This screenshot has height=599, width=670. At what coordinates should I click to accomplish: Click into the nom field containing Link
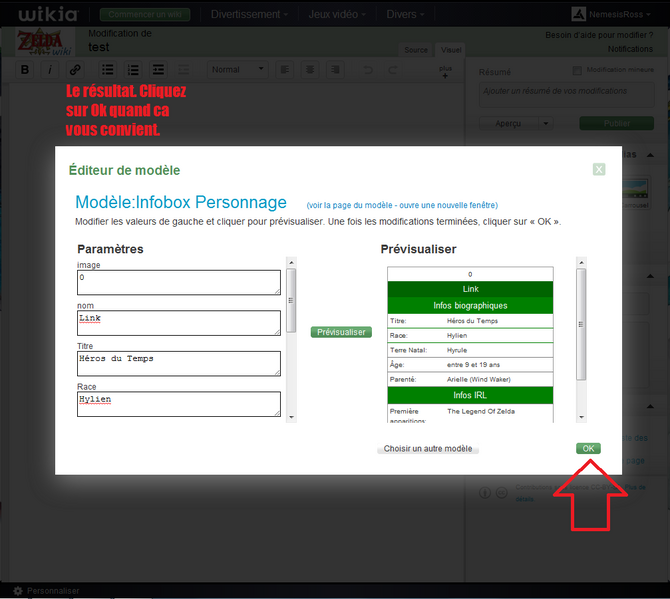(x=178, y=322)
